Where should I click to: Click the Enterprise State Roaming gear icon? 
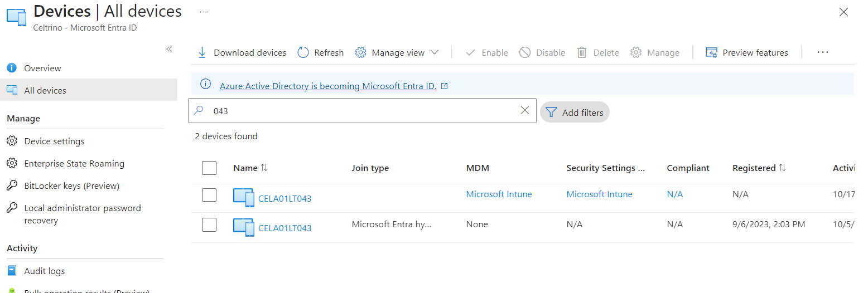(x=12, y=163)
